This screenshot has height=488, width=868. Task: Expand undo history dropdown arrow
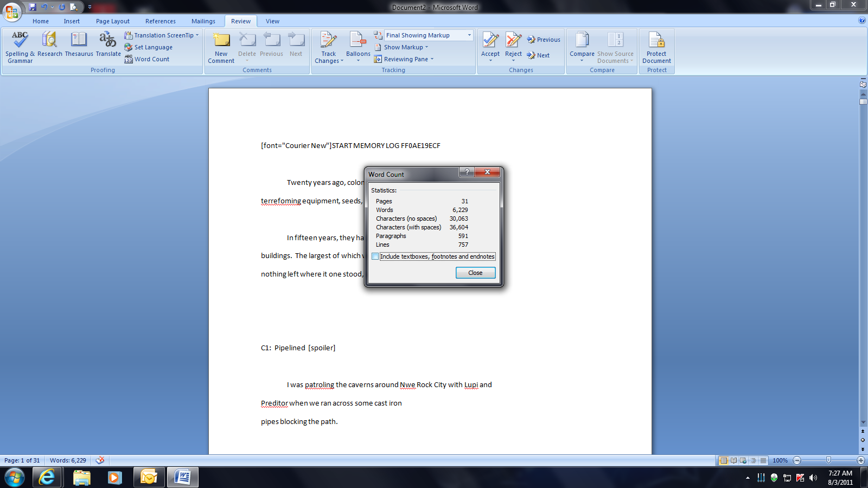tap(52, 7)
